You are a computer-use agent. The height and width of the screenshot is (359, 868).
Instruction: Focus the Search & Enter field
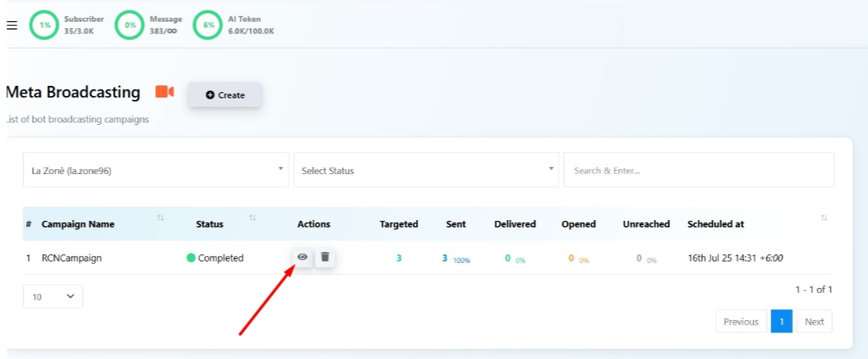pos(699,170)
